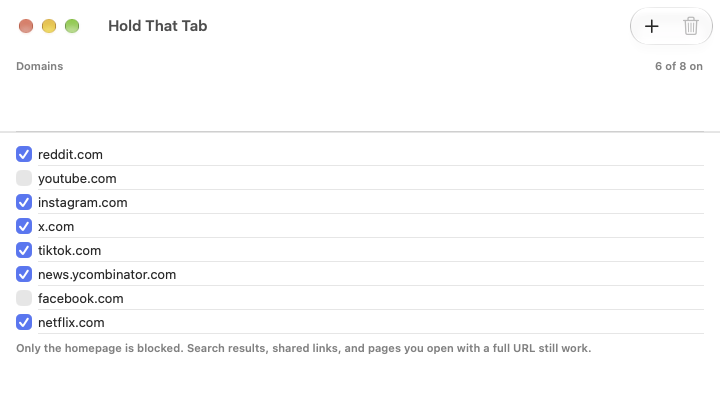Disable the instagram.com checkbox
The width and height of the screenshot is (720, 412).
24,202
